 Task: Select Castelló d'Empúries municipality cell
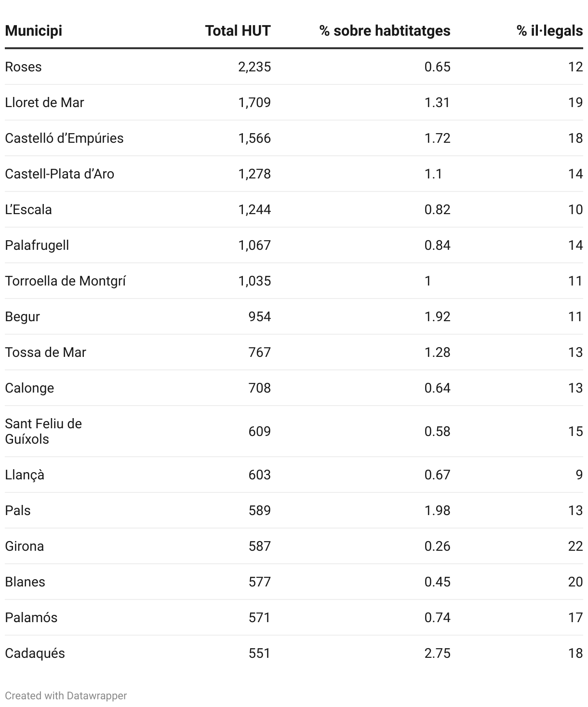[64, 138]
